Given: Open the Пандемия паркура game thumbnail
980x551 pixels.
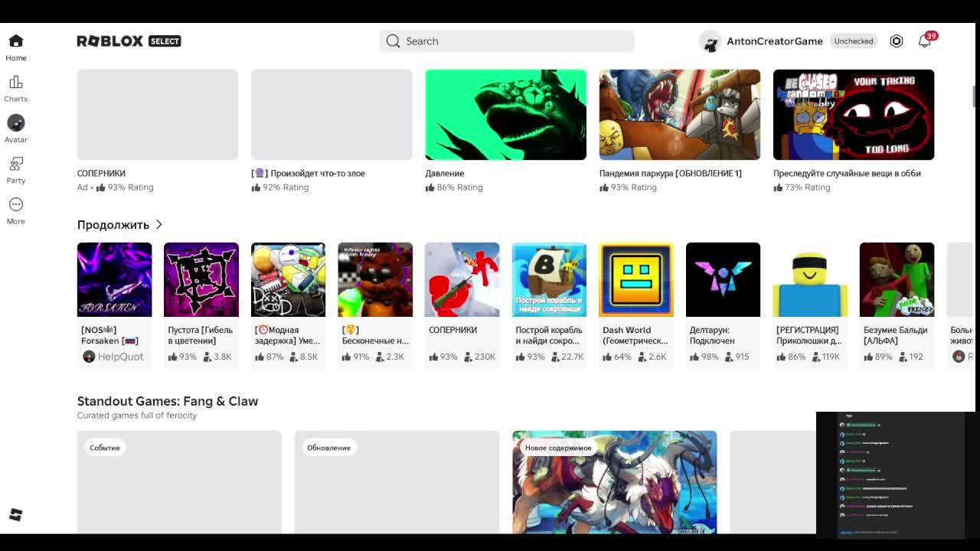Looking at the screenshot, I should click(x=680, y=115).
